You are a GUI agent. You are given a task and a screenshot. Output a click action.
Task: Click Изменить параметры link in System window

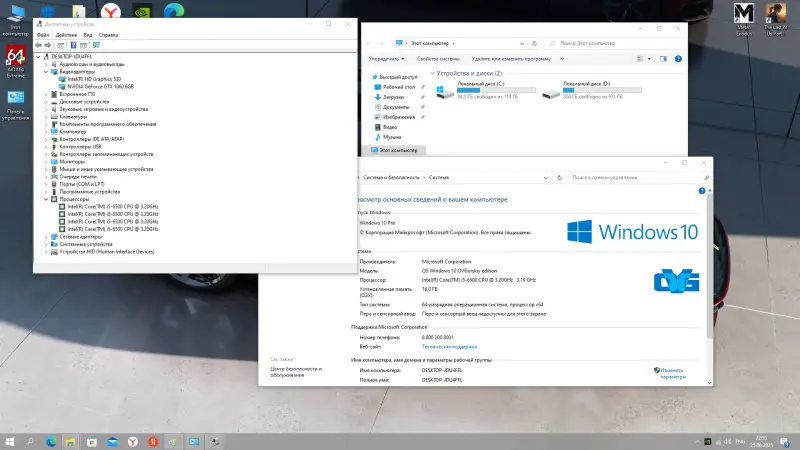click(x=672, y=373)
